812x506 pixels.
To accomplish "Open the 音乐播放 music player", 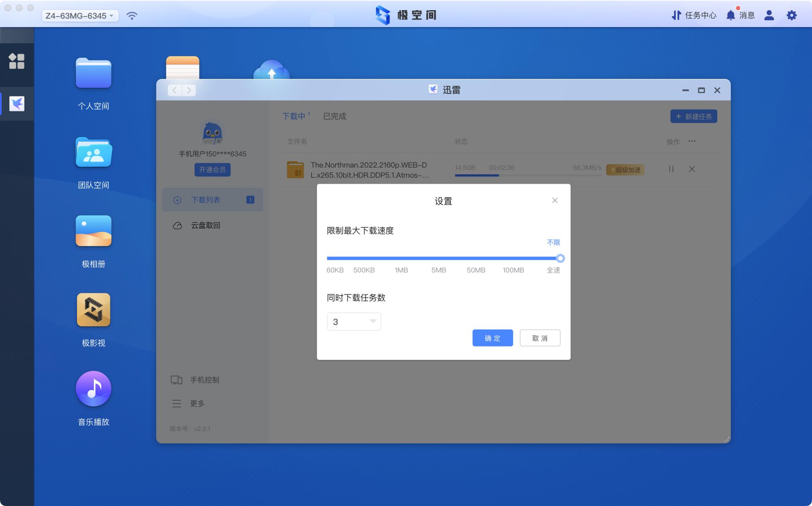I will click(x=93, y=388).
